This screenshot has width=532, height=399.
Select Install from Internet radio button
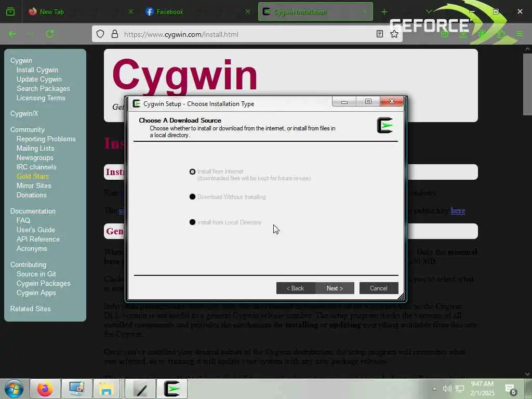(192, 171)
